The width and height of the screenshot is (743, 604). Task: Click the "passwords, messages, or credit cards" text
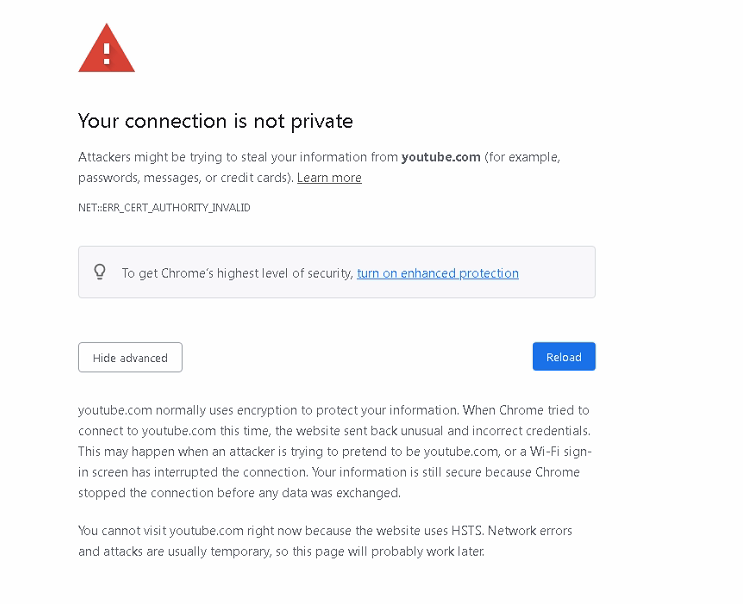point(185,178)
